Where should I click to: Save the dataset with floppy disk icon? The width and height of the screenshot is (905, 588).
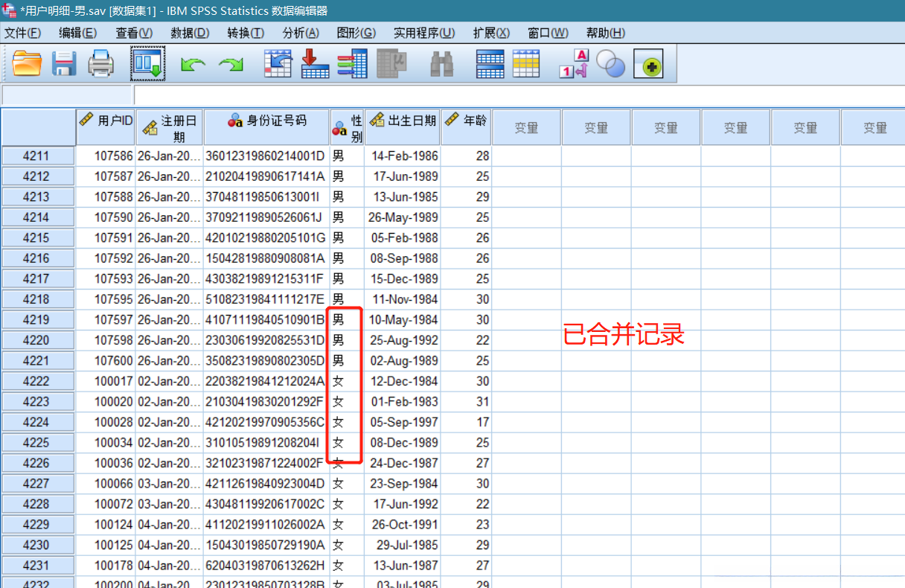point(64,64)
